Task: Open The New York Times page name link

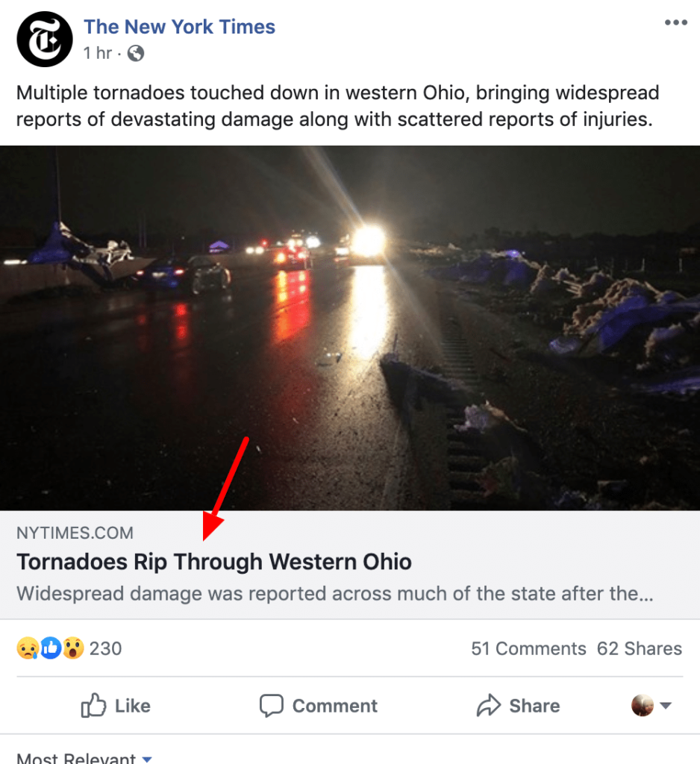Action: [x=179, y=27]
